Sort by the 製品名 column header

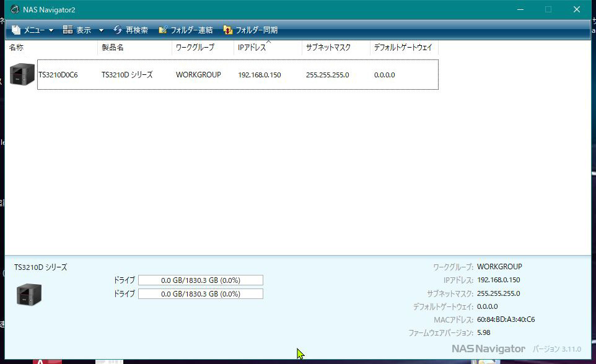click(x=134, y=48)
